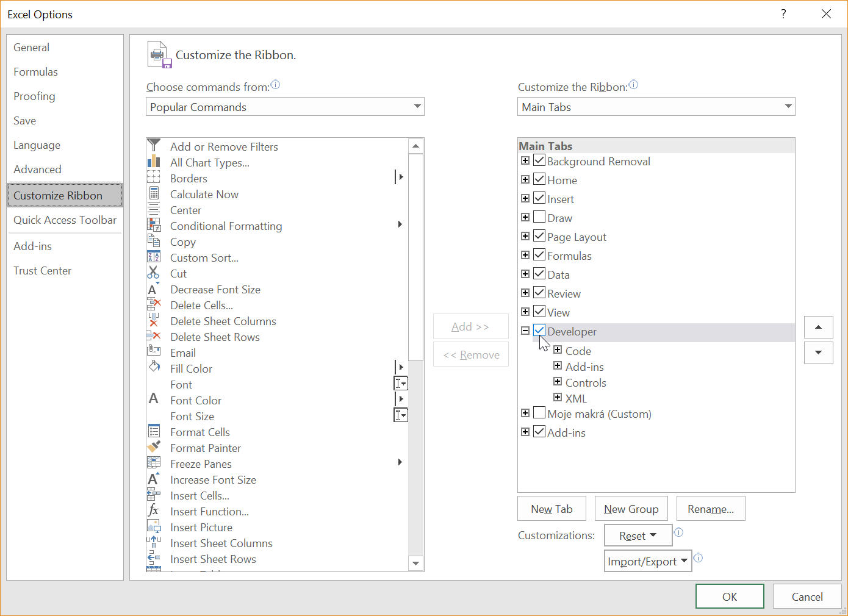
Task: Click the Borders icon in the command list
Action: point(154,177)
